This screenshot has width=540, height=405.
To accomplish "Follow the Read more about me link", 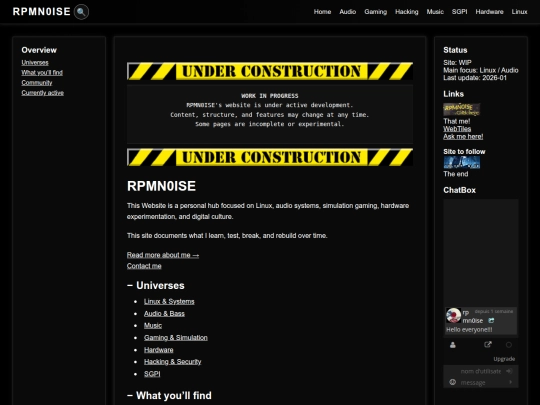I will point(163,255).
